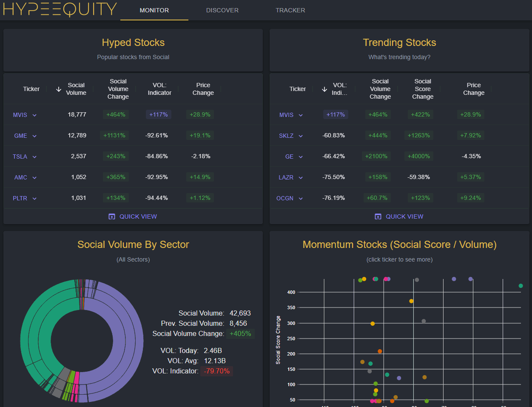The width and height of the screenshot is (532, 407).
Task: Expand the OCGN row chevron
Action: 301,199
